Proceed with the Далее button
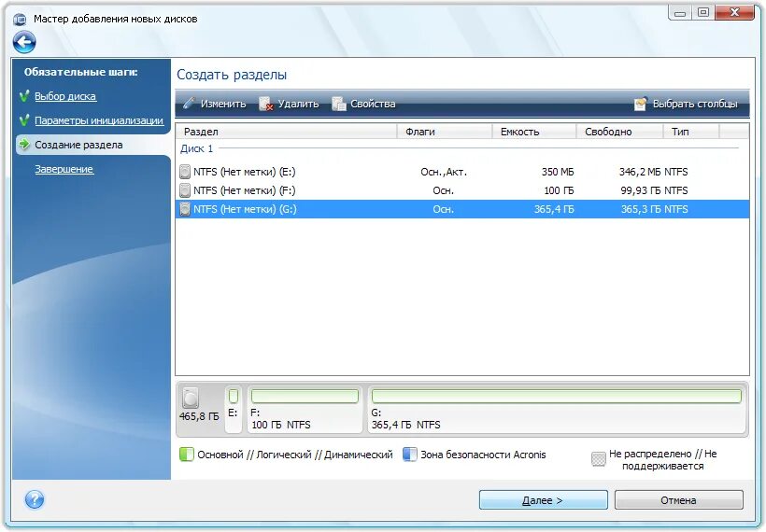766x532 pixels. coord(544,499)
